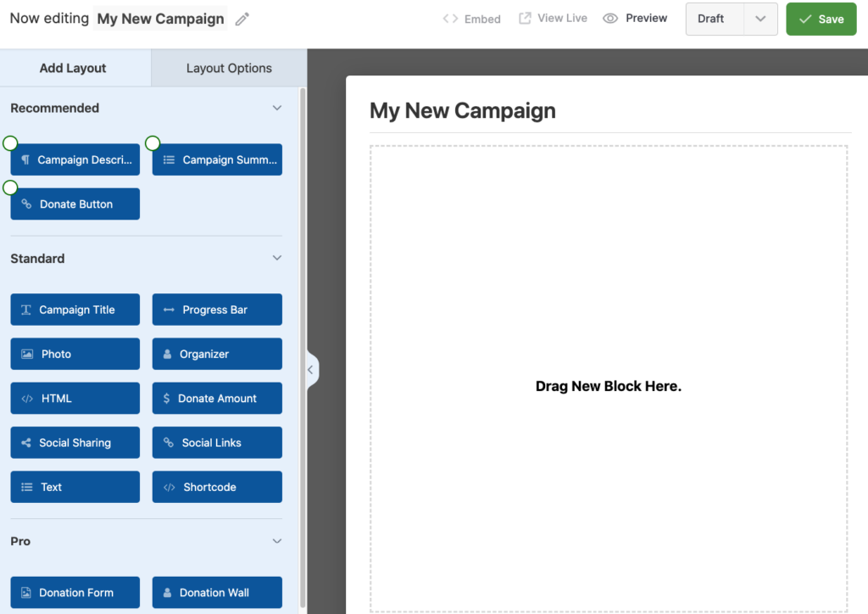
Task: Choose the Donate Button block
Action: (x=75, y=204)
